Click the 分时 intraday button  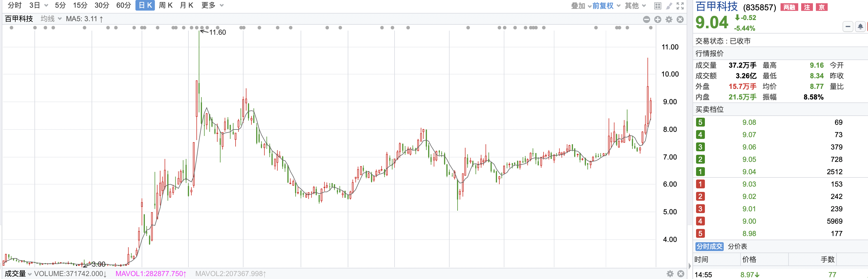[14, 5]
